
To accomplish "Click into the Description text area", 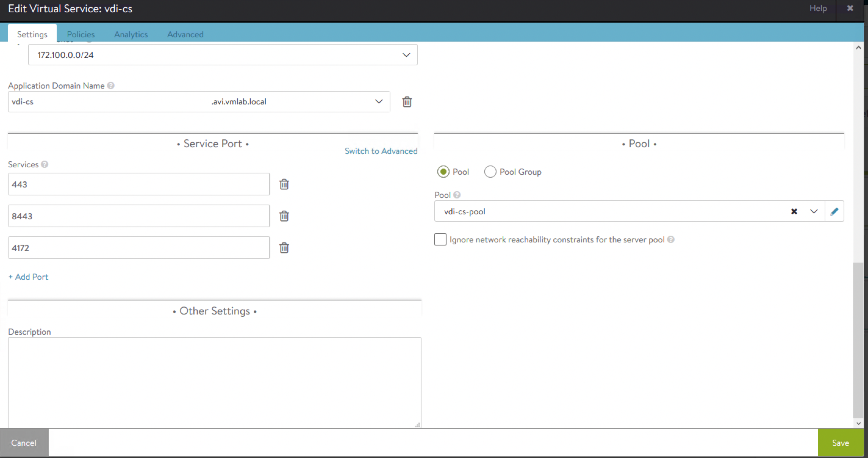I will tap(214, 381).
